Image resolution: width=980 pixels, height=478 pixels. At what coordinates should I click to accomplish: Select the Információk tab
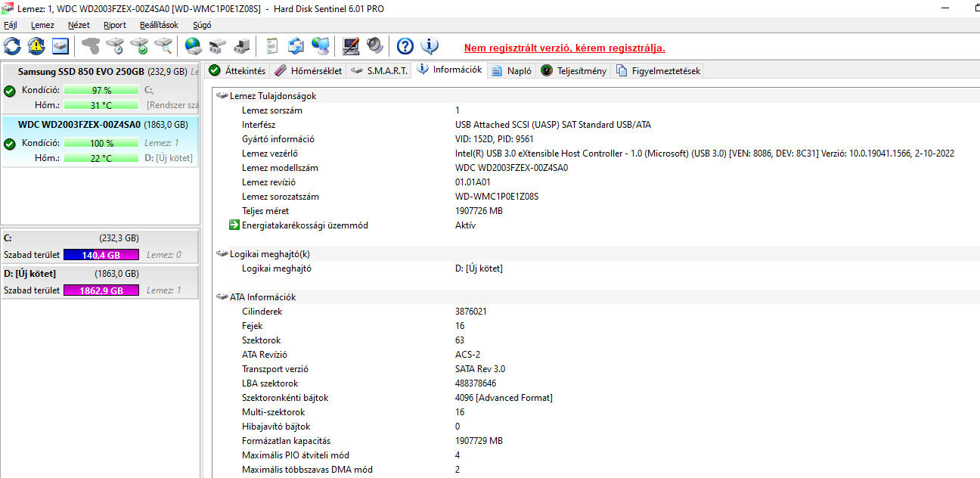tap(449, 70)
